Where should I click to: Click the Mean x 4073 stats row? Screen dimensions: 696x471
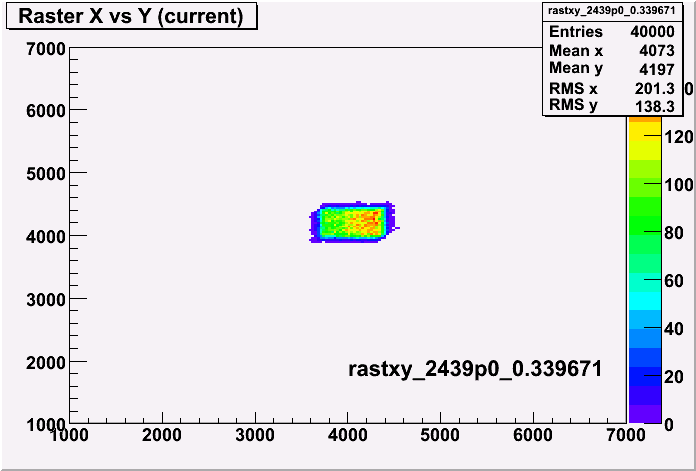612,51
